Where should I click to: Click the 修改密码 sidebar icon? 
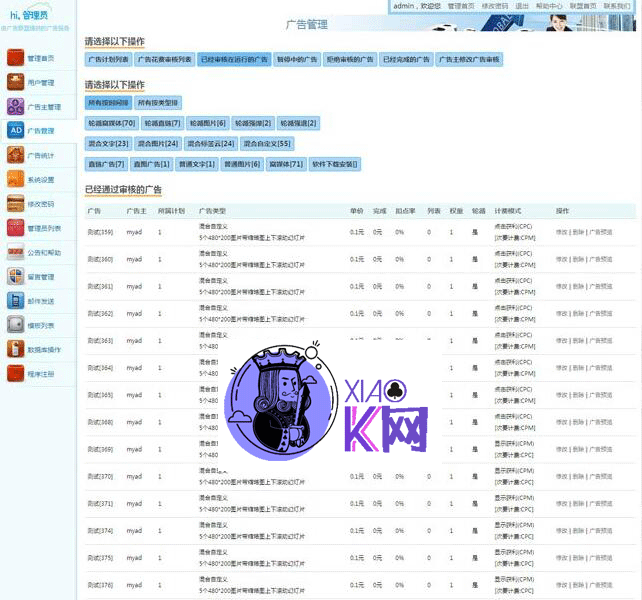(15, 203)
